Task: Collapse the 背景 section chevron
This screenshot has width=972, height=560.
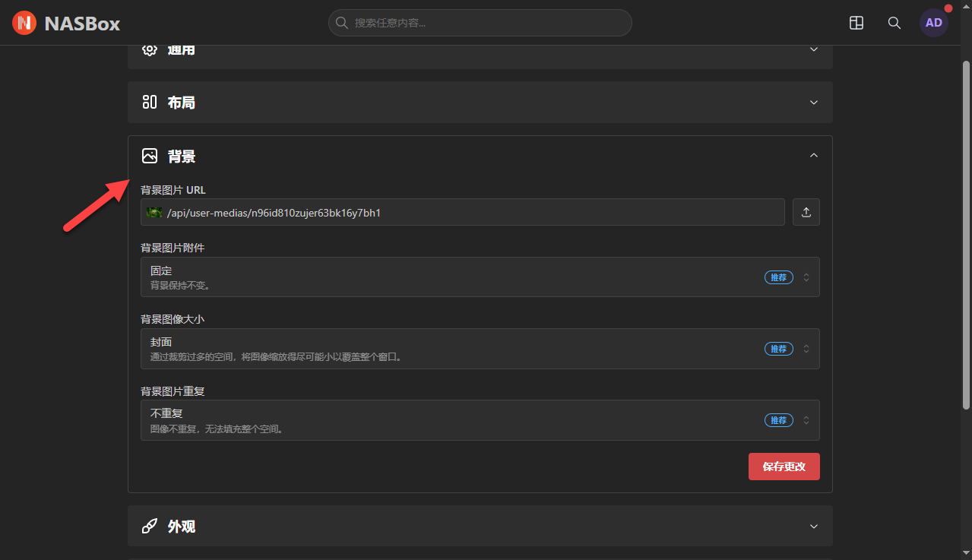Action: point(814,156)
